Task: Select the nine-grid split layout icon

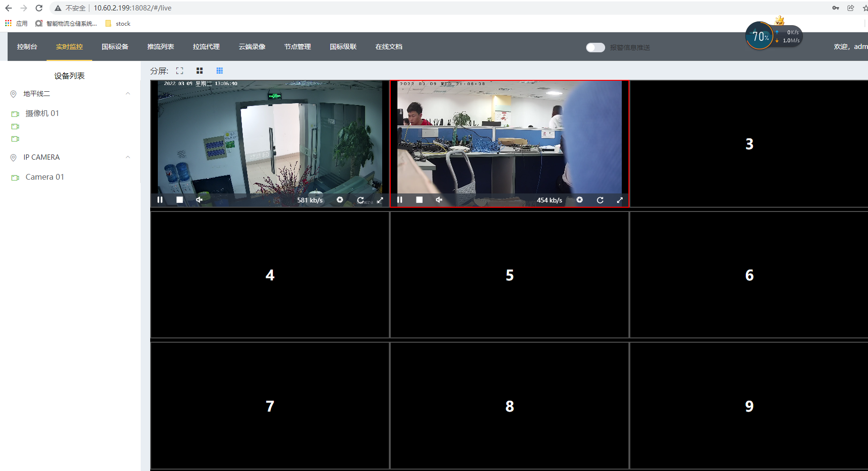Action: (x=220, y=70)
